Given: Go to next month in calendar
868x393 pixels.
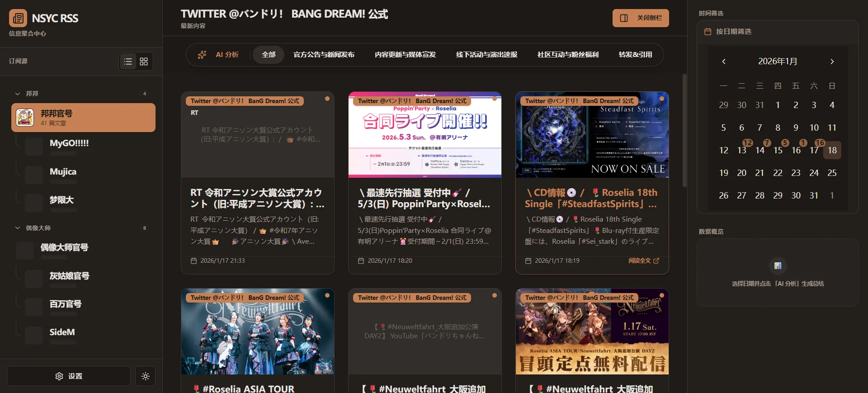Looking at the screenshot, I should click(832, 62).
